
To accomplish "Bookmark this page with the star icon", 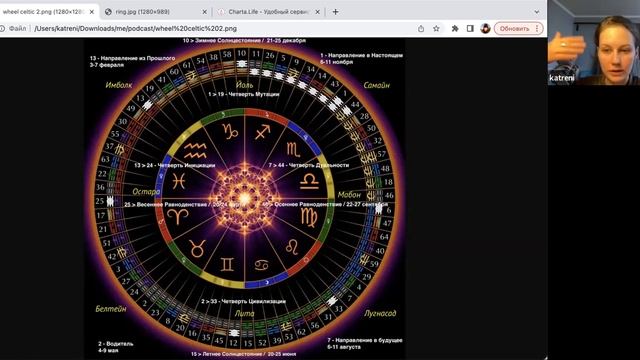I will (x=436, y=29).
